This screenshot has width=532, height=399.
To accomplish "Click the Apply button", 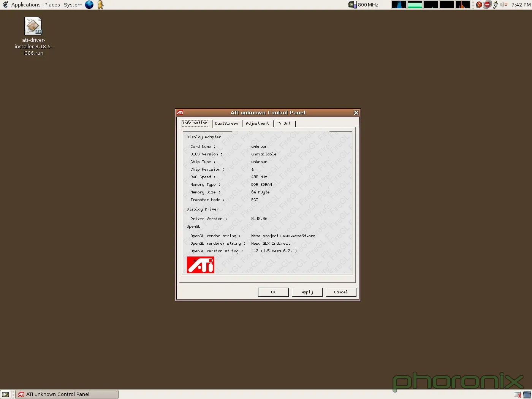I will pyautogui.click(x=307, y=292).
